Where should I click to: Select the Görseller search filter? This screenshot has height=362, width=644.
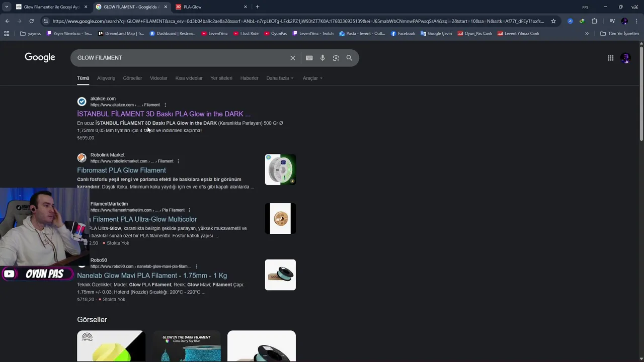(132, 78)
